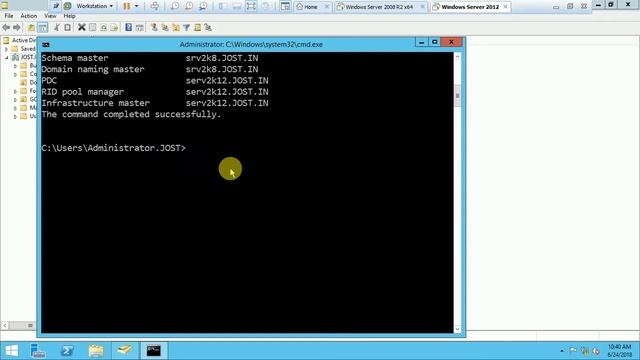Screen dimensions: 640x360
Task: Click the blue Help question mark icon
Action: [129, 27]
